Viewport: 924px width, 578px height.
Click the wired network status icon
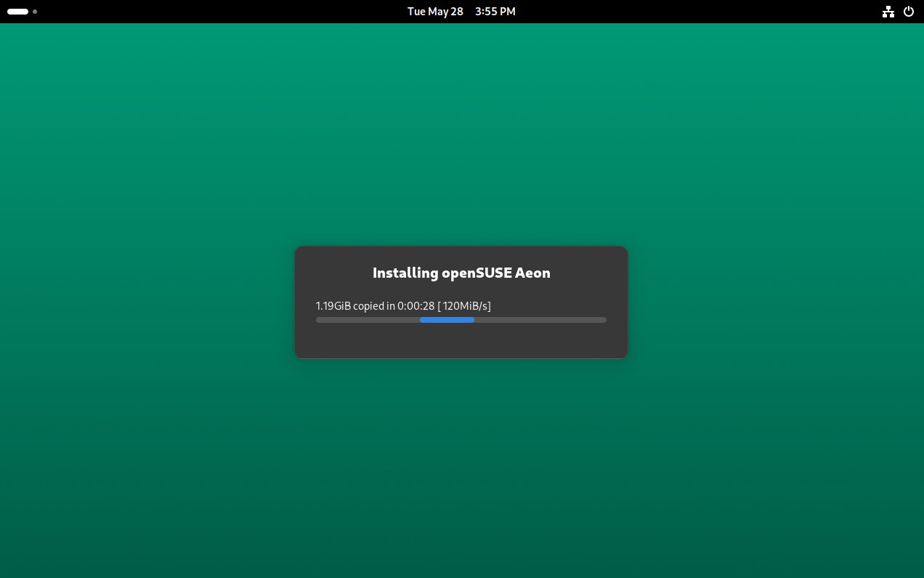coord(888,12)
